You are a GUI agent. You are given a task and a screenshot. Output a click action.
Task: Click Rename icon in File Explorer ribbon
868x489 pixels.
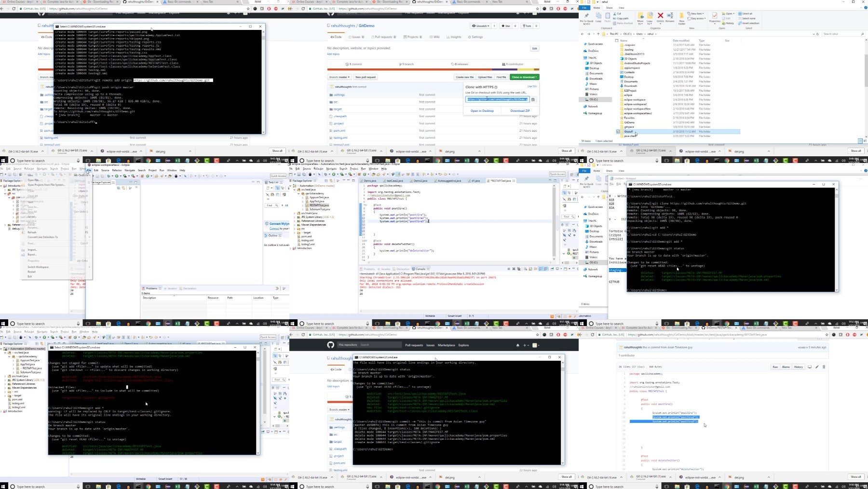coord(670,17)
